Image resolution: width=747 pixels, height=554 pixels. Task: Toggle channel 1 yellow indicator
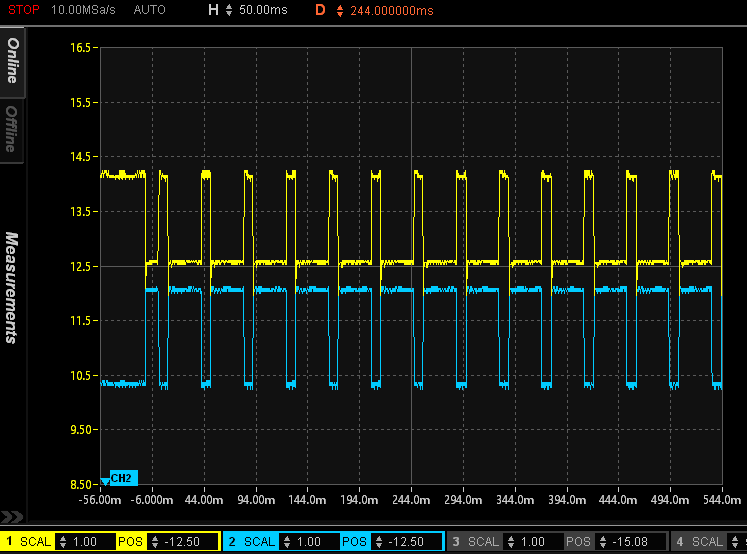click(10, 542)
